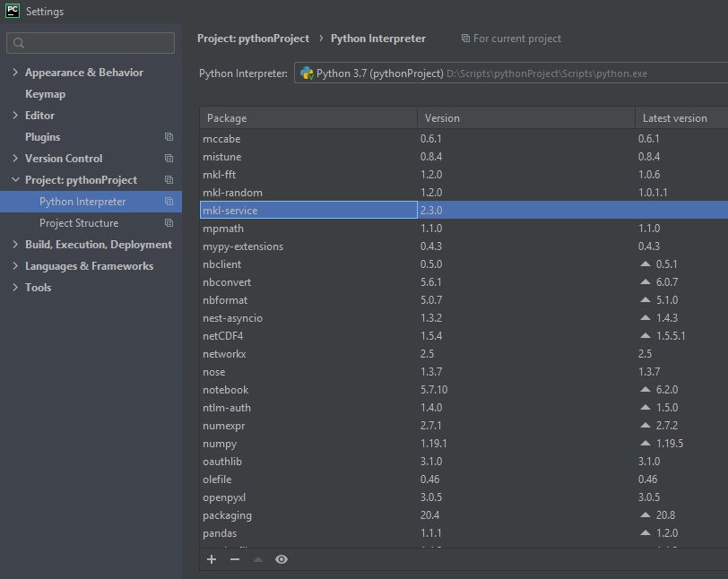The width and height of the screenshot is (728, 579).
Task: Focus the settings search field
Action: point(91,43)
